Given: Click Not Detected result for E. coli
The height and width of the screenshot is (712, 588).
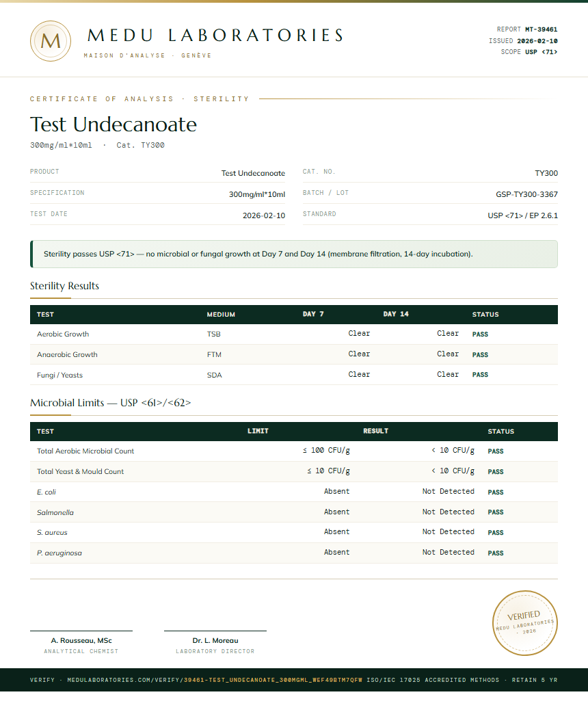Looking at the screenshot, I should (448, 491).
